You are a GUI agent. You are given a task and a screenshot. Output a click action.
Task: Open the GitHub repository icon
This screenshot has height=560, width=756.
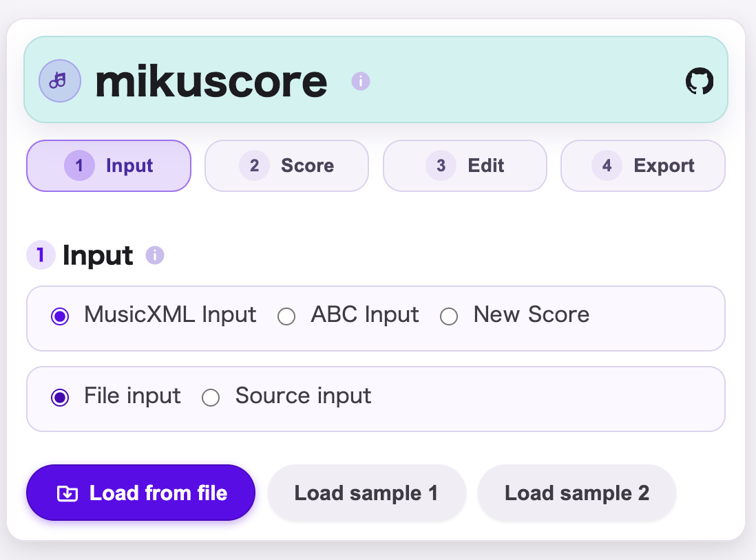click(700, 80)
